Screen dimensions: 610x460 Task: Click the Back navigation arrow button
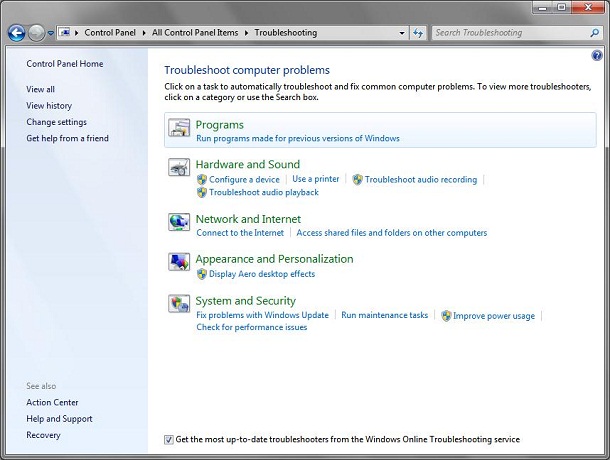(x=16, y=33)
